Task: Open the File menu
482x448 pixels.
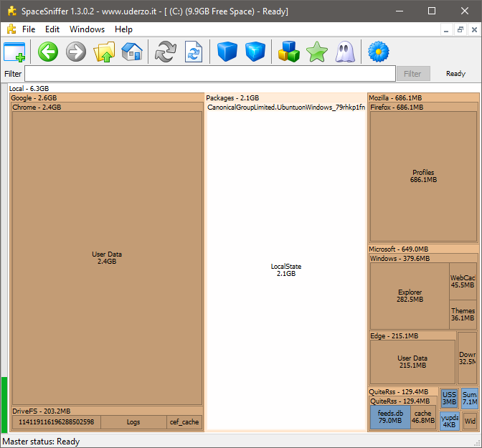Action: pos(29,29)
